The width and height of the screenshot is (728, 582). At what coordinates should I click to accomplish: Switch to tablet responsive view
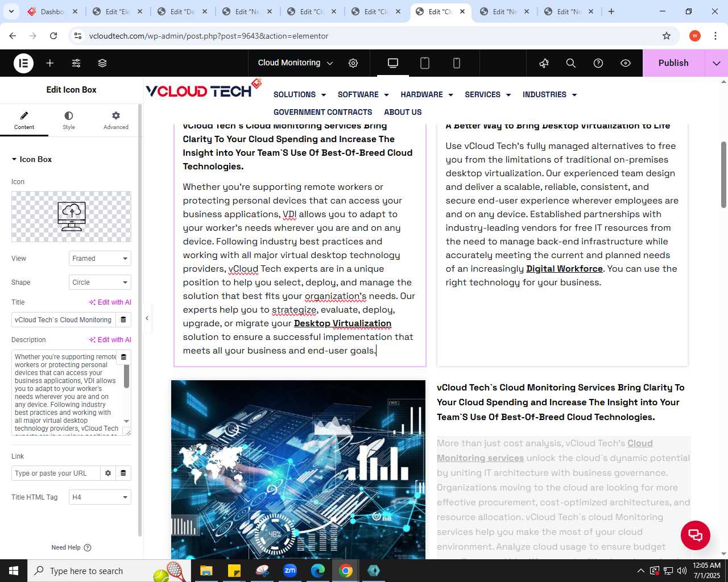(425, 63)
